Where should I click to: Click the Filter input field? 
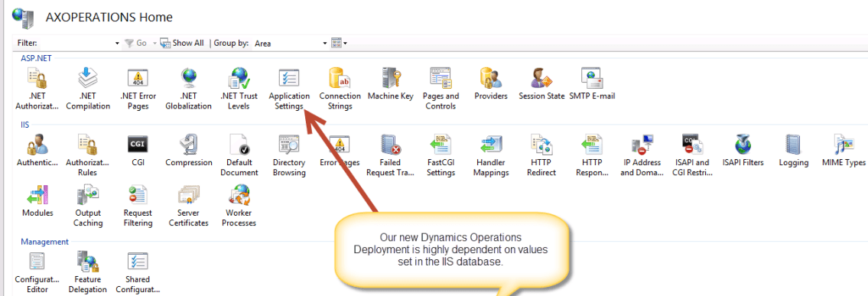tap(76, 43)
